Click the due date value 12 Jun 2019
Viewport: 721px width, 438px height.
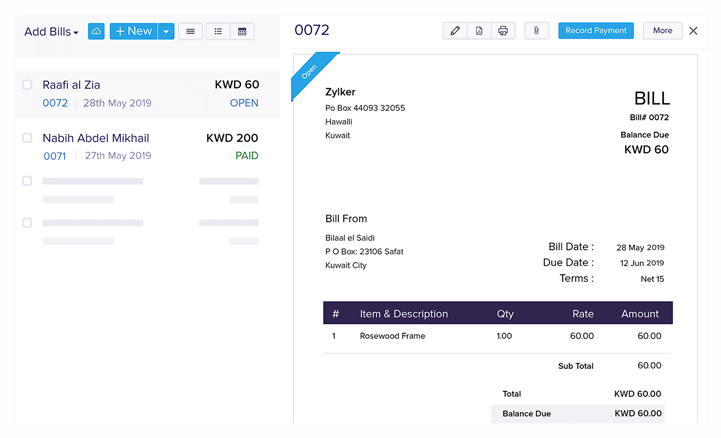point(642,263)
